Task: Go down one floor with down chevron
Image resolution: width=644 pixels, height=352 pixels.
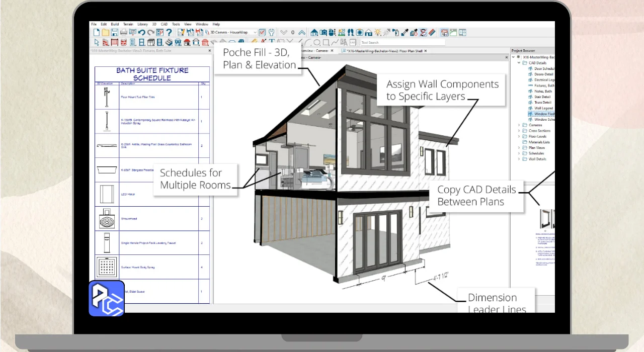Action: [284, 32]
